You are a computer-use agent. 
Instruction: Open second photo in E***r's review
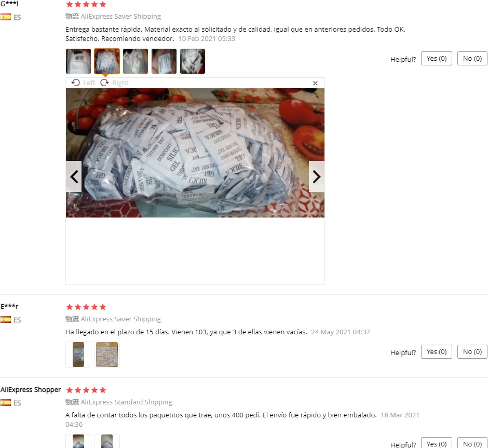pyautogui.click(x=107, y=355)
